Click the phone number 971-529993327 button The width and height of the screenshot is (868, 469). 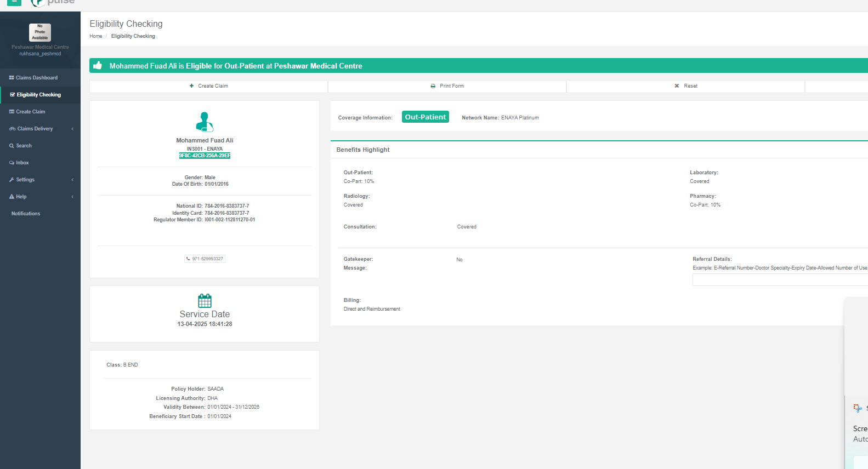[205, 259]
